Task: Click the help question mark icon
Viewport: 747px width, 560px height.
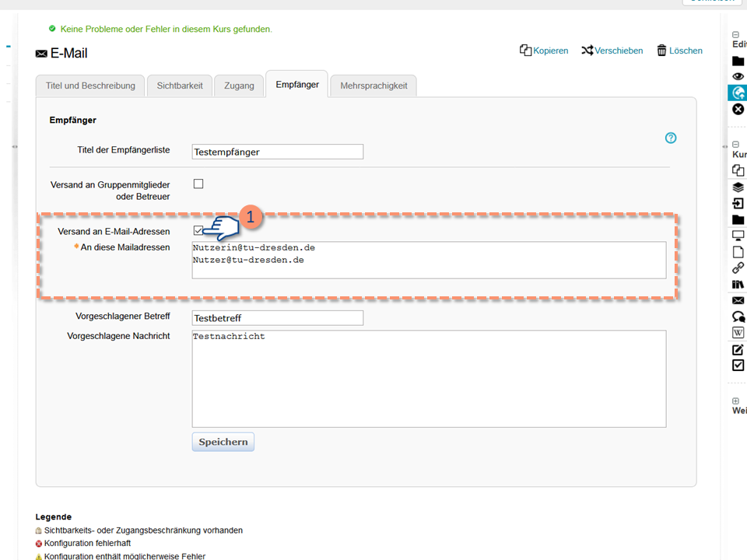Action: pyautogui.click(x=670, y=138)
